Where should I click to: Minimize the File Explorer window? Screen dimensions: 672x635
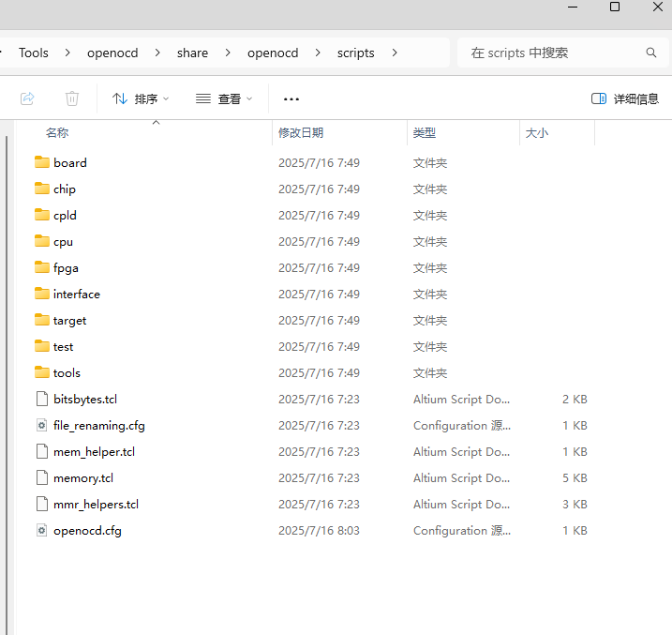573,7
